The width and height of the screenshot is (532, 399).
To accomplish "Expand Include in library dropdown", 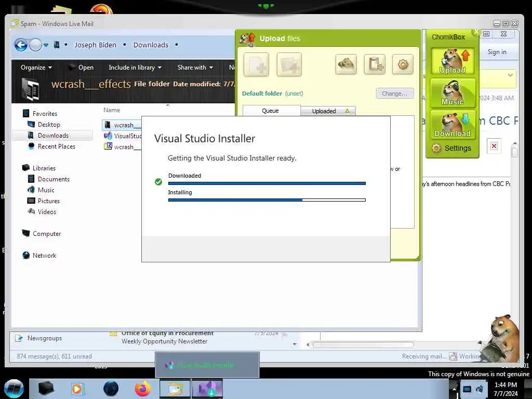I will (135, 68).
